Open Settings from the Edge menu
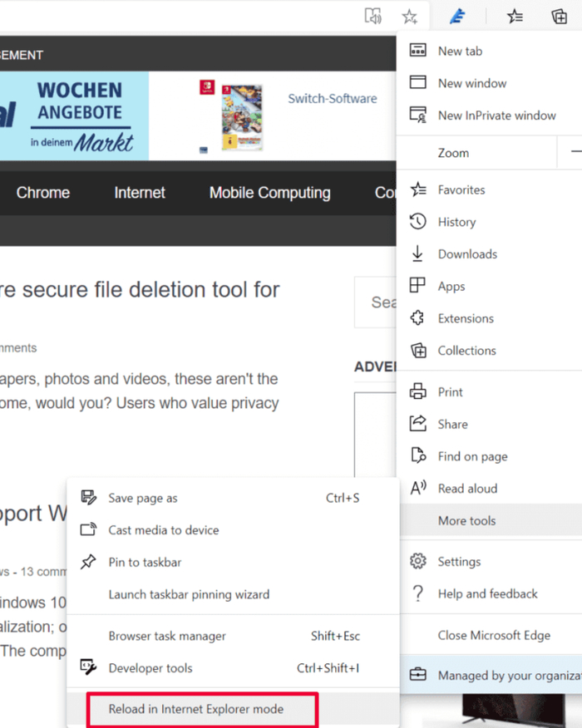The width and height of the screenshot is (582, 728). point(459,562)
